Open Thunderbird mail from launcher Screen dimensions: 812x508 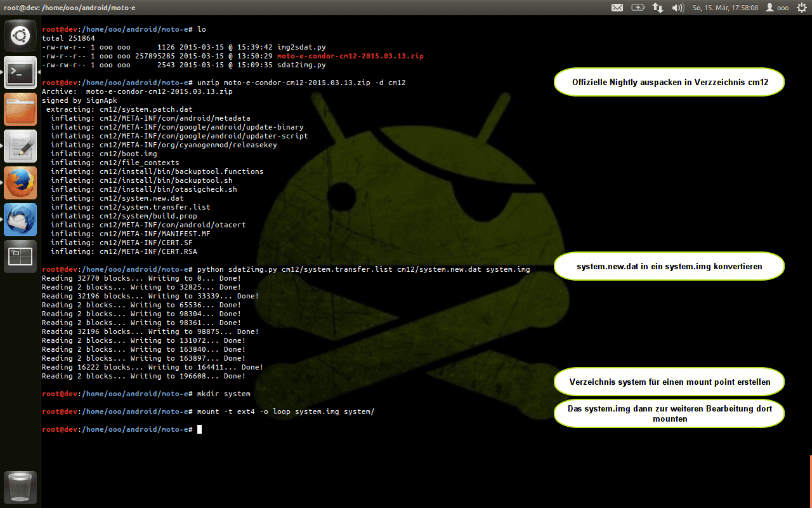tap(20, 220)
